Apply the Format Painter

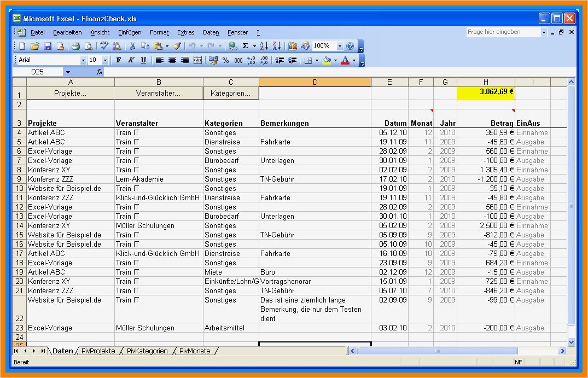(175, 46)
